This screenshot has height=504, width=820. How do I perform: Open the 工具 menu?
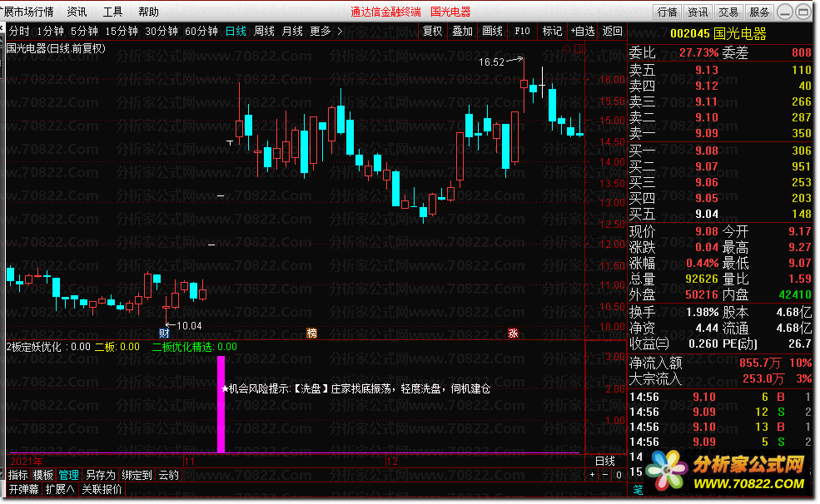click(x=112, y=12)
